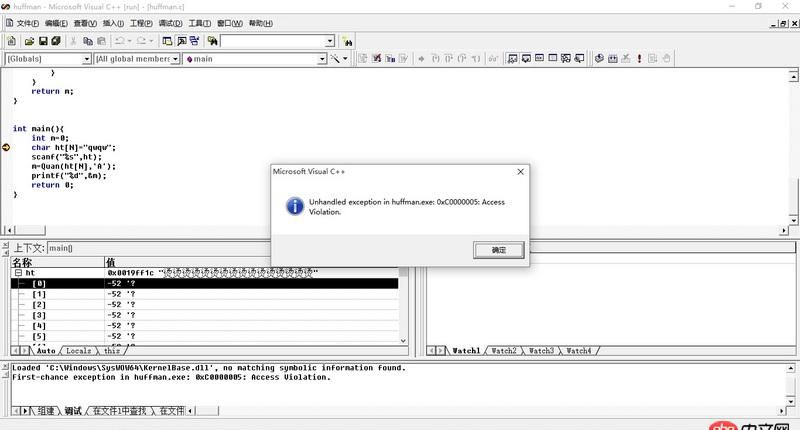Click the Undo arrow icon
Image resolution: width=800 pixels, height=430 pixels.
[x=120, y=41]
